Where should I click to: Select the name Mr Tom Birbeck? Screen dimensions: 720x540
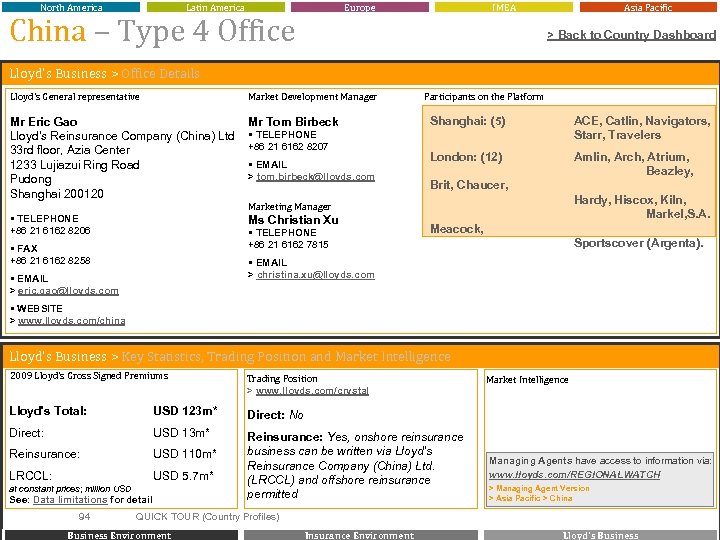tap(293, 122)
